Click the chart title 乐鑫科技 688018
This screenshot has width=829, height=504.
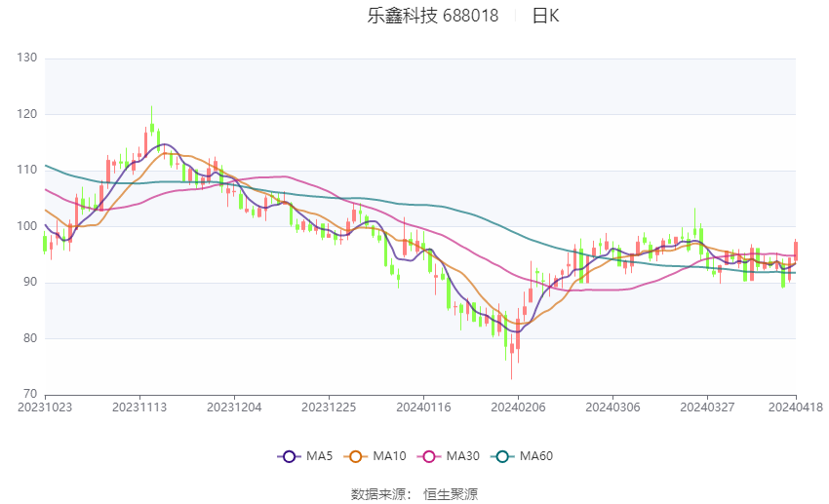click(x=432, y=16)
